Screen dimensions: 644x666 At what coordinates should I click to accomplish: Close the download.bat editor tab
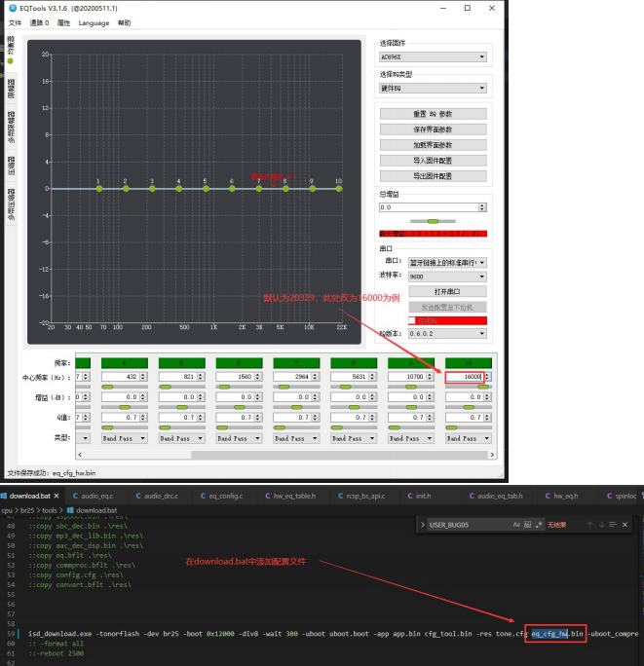click(x=57, y=496)
